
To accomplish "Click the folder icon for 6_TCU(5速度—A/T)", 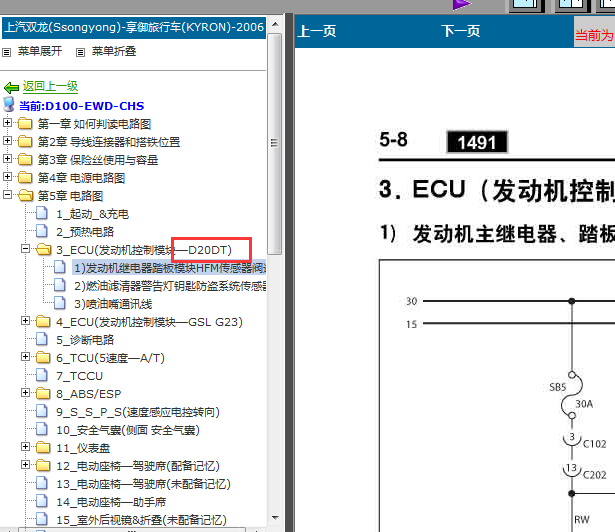I will coord(43,357).
